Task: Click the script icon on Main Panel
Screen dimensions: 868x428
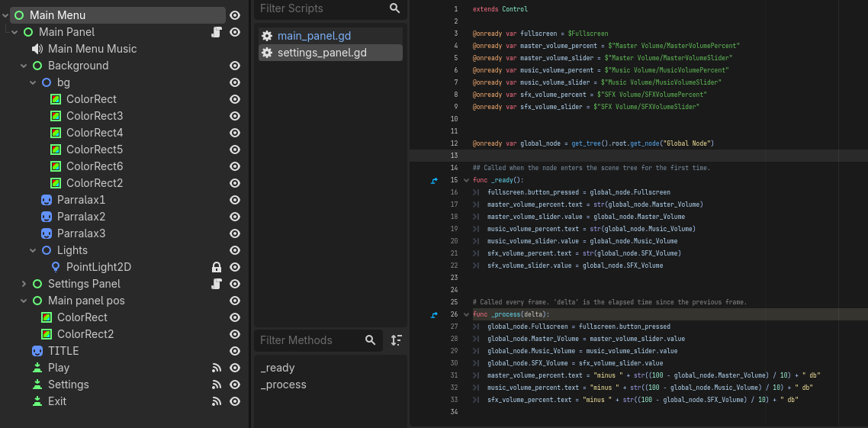Action: point(217,32)
